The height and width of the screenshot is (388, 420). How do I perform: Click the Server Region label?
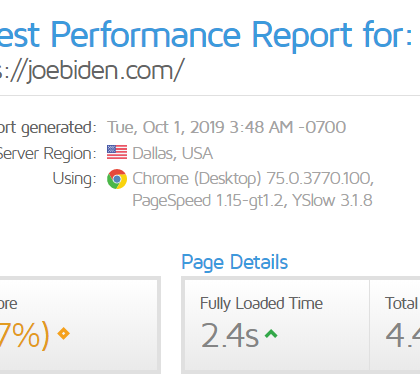tap(48, 153)
